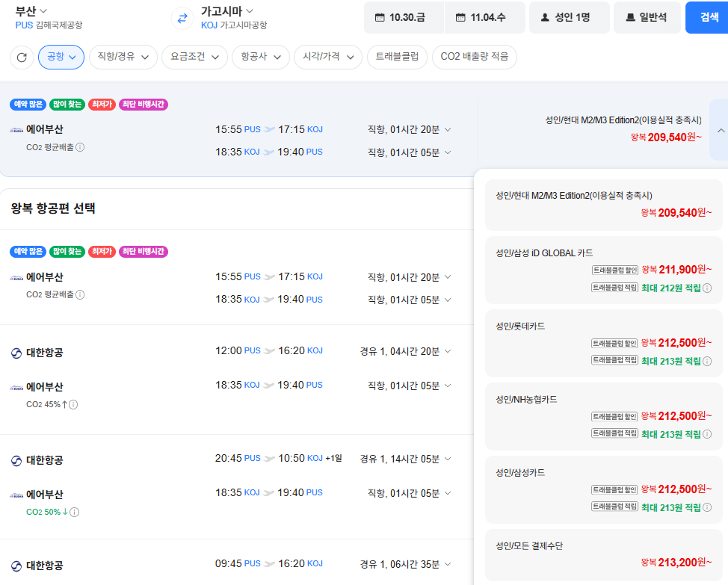728x585 pixels.
Task: Toggle the CO2 배출량 적음 filter
Action: (x=475, y=57)
